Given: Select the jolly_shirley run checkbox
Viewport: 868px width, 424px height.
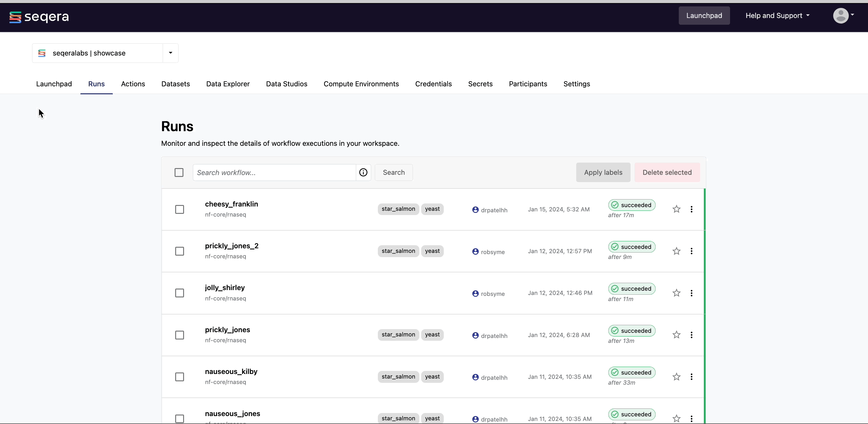Looking at the screenshot, I should (179, 293).
